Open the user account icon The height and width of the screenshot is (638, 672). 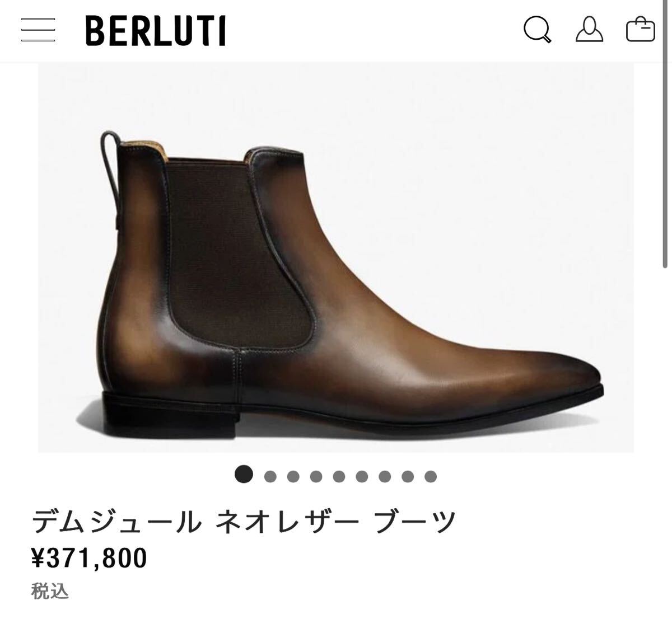[589, 30]
